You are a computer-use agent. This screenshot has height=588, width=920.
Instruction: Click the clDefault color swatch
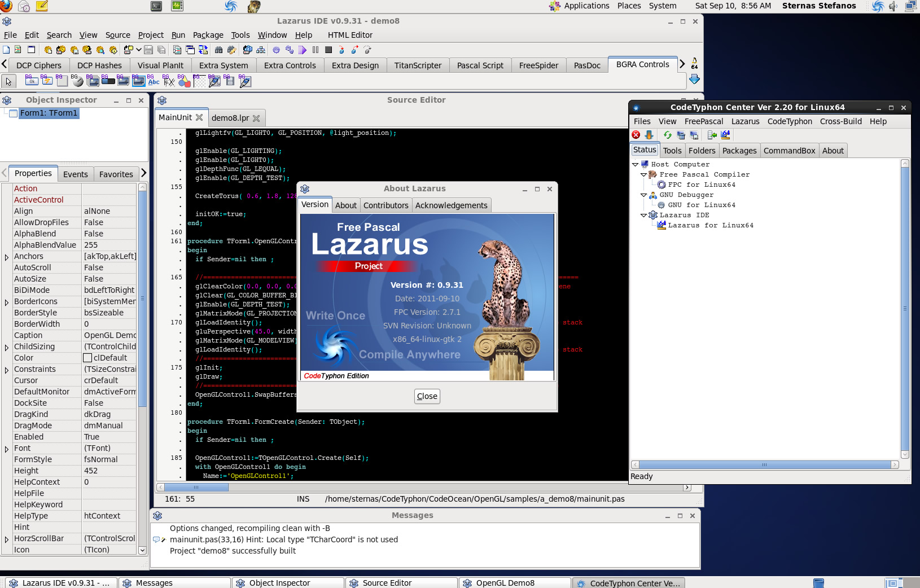87,358
